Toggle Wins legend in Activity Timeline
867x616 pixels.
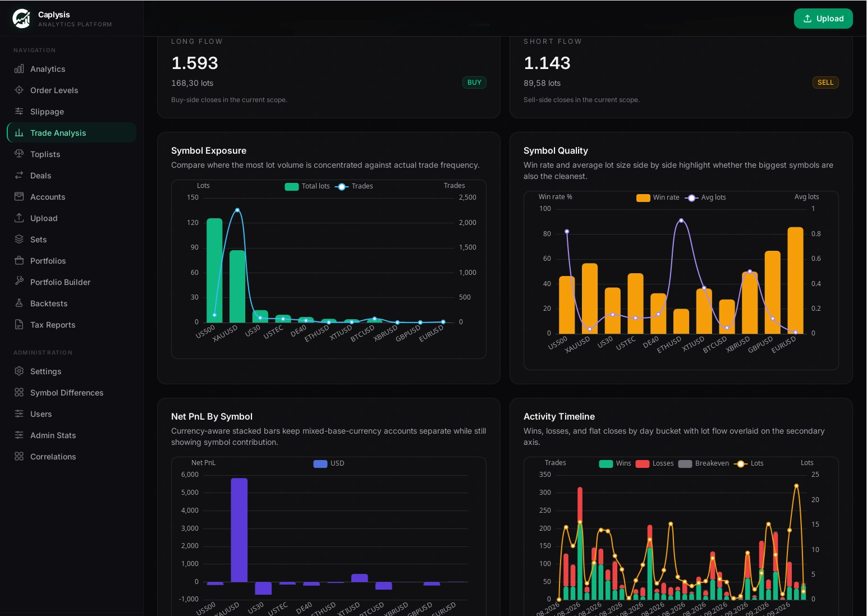click(x=615, y=463)
